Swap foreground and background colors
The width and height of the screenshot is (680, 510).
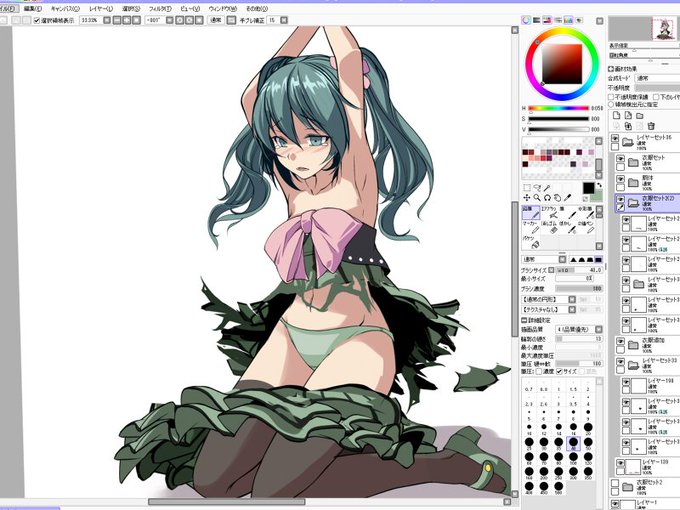pyautogui.click(x=600, y=185)
